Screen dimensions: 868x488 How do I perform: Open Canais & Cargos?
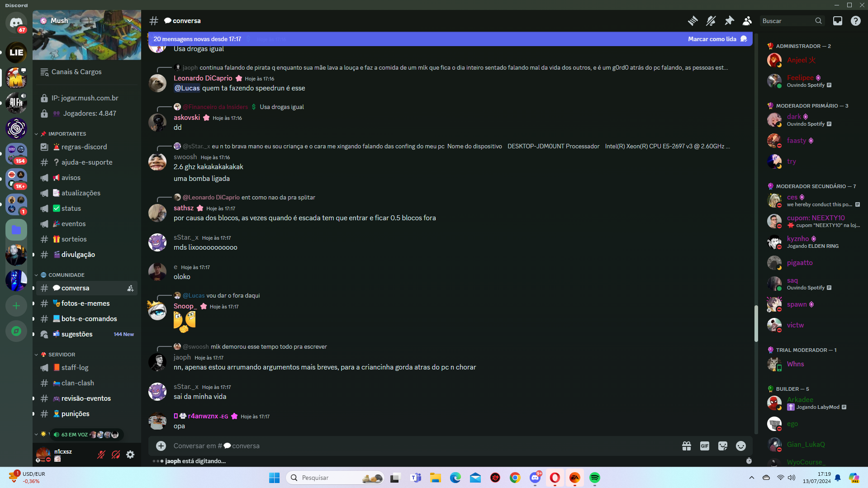(86, 72)
